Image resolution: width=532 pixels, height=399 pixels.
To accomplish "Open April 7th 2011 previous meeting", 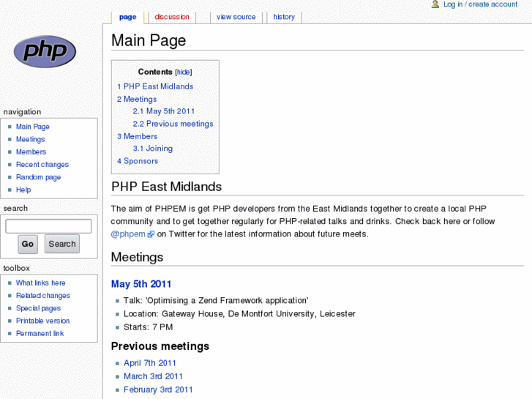I will tap(150, 363).
